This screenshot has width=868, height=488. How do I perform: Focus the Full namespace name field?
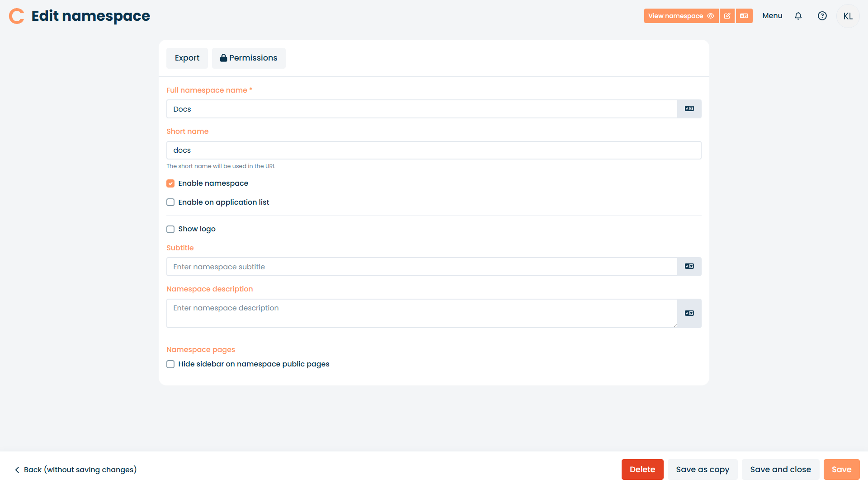point(422,109)
